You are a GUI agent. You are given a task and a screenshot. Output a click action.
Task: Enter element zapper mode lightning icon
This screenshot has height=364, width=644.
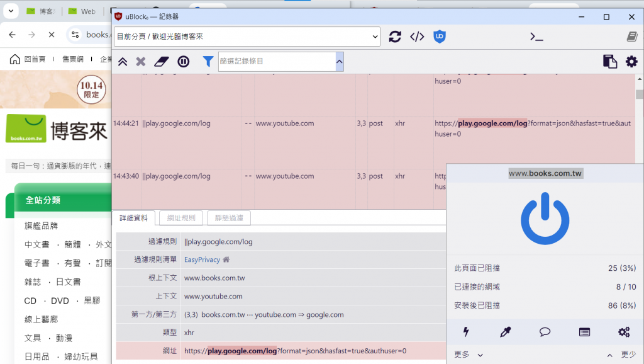click(x=466, y=332)
